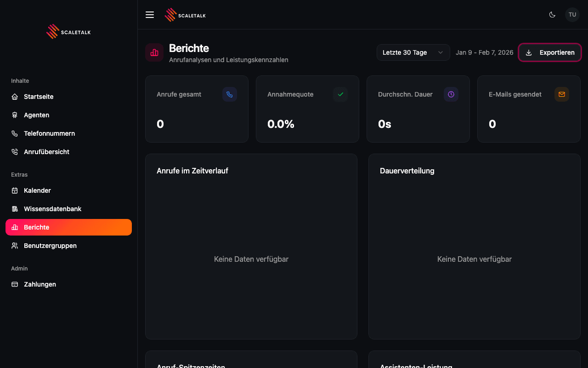Open Telefonnummern in the sidebar
This screenshot has width=588, height=368.
pos(68,133)
